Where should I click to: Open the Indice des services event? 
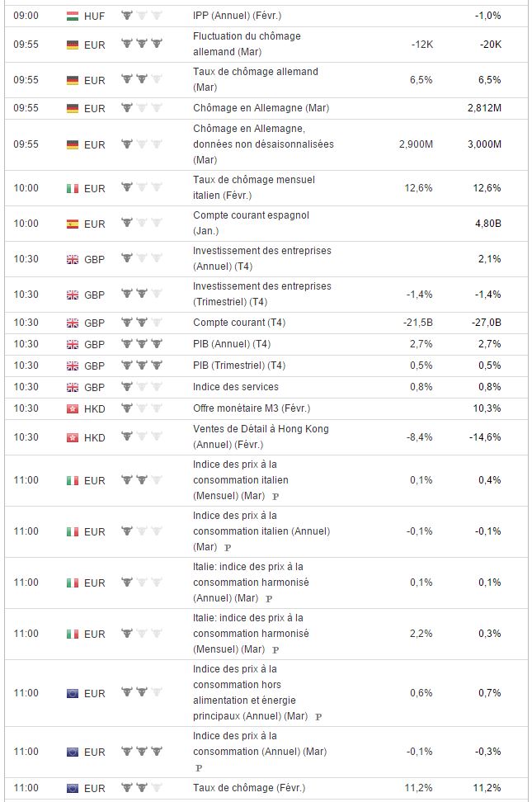click(x=235, y=387)
